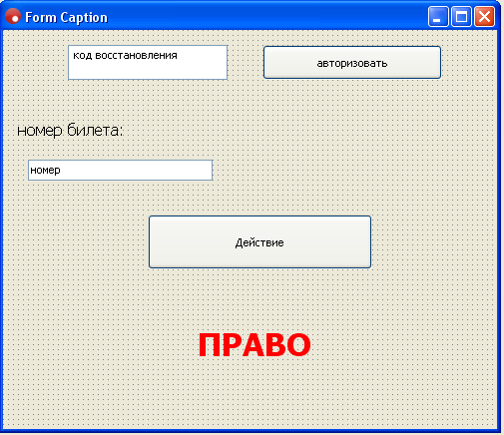Click dotted form area left of Действие button
504x435 pixels.
(x=76, y=241)
